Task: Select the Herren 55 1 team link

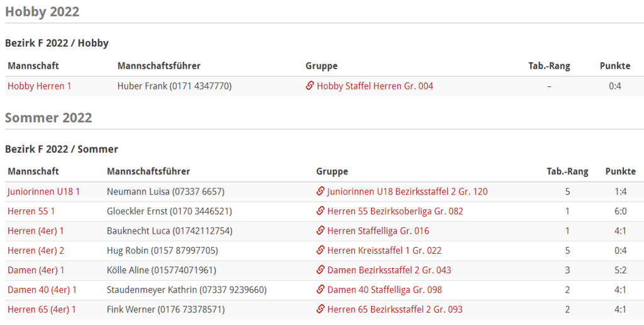Action: point(31,211)
